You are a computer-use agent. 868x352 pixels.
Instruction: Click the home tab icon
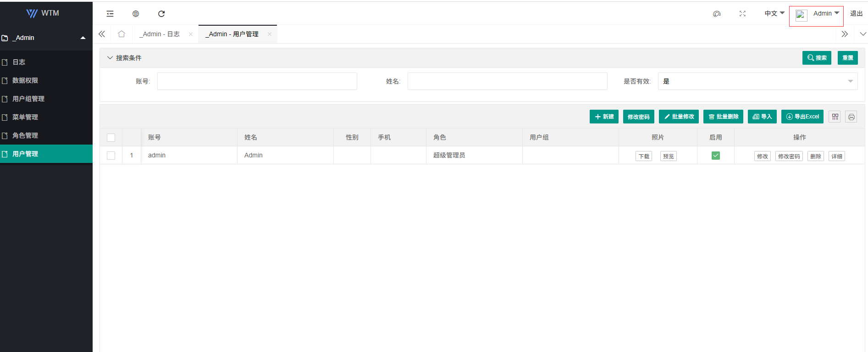[122, 34]
